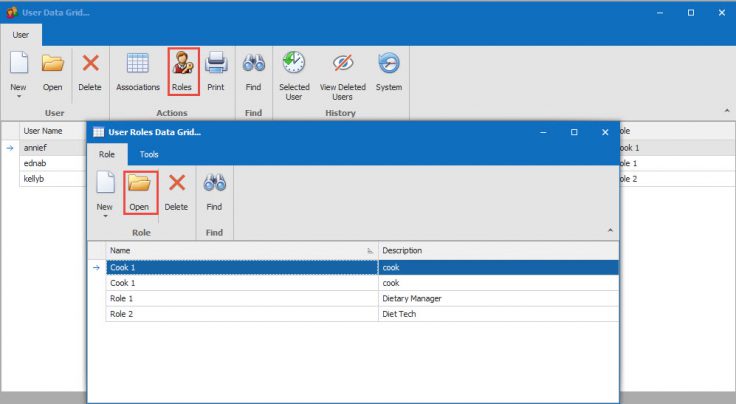Sort by the Name column header in roles grid
The width and height of the screenshot is (736, 404).
[240, 250]
